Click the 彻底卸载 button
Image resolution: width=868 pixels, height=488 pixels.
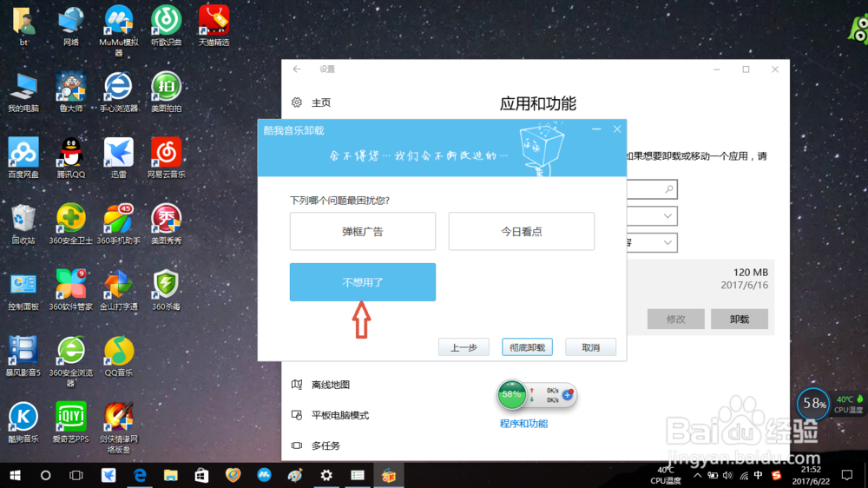pyautogui.click(x=527, y=347)
